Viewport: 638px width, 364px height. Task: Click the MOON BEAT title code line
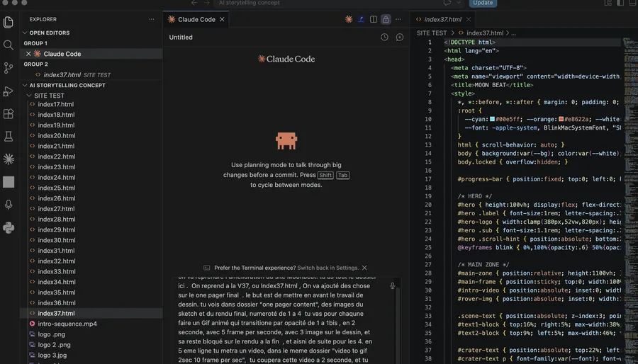[x=492, y=85]
